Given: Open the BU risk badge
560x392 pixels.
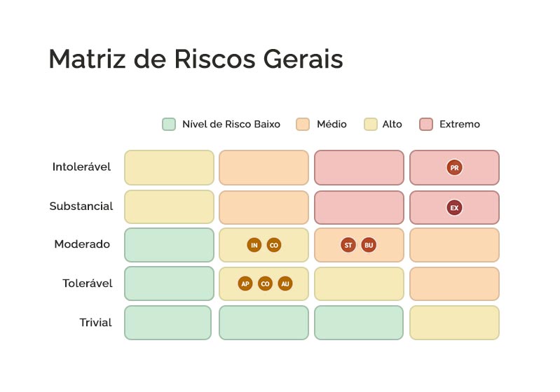Looking at the screenshot, I should click(369, 245).
